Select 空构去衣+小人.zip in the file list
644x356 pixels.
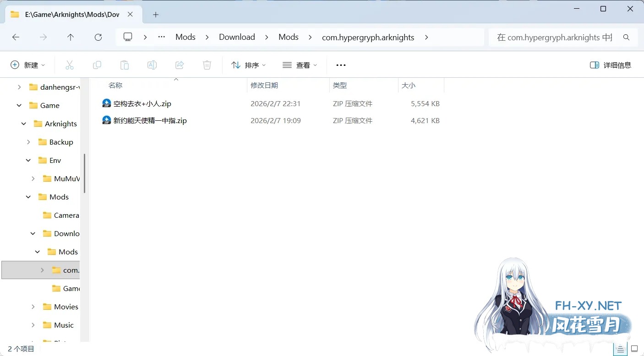pyautogui.click(x=142, y=103)
